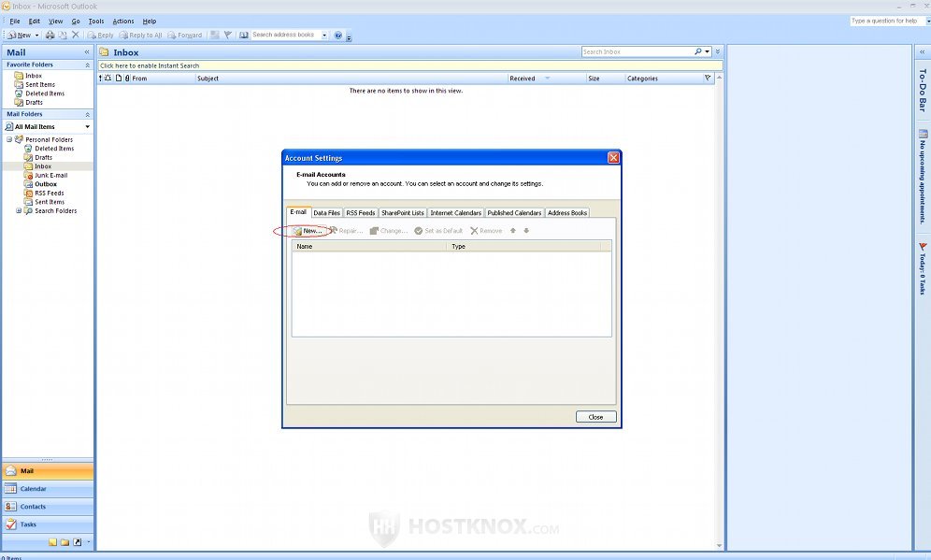Switch to the Tasks view
Screen dimensions: 931x560
click(x=48, y=524)
